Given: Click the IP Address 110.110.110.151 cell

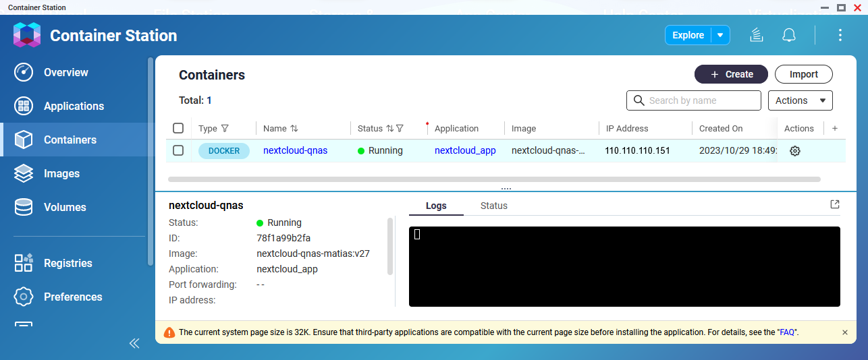Looking at the screenshot, I should tap(637, 150).
